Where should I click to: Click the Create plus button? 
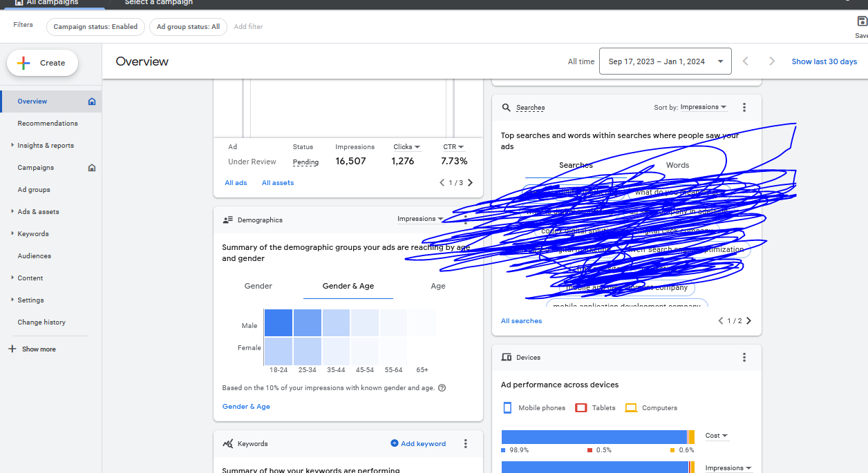coord(42,63)
